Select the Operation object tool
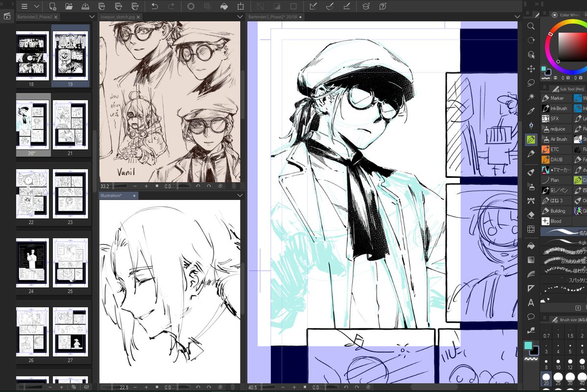This screenshot has width=587, height=392. (531, 55)
